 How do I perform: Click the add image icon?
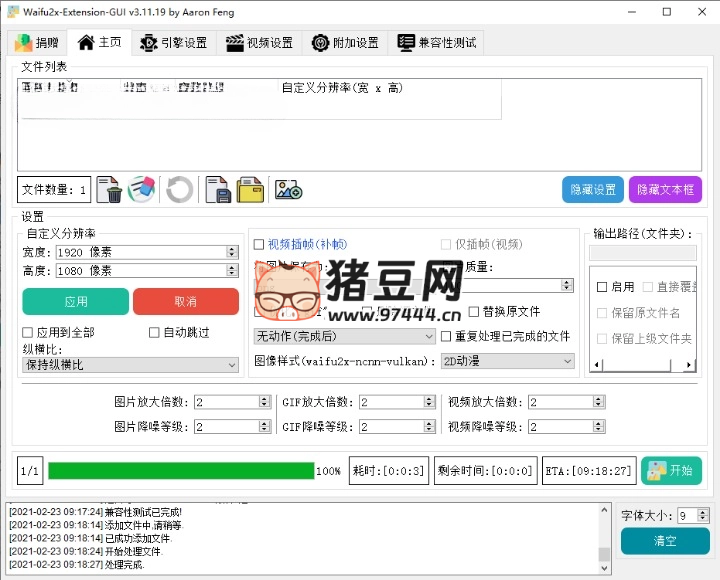click(x=288, y=189)
